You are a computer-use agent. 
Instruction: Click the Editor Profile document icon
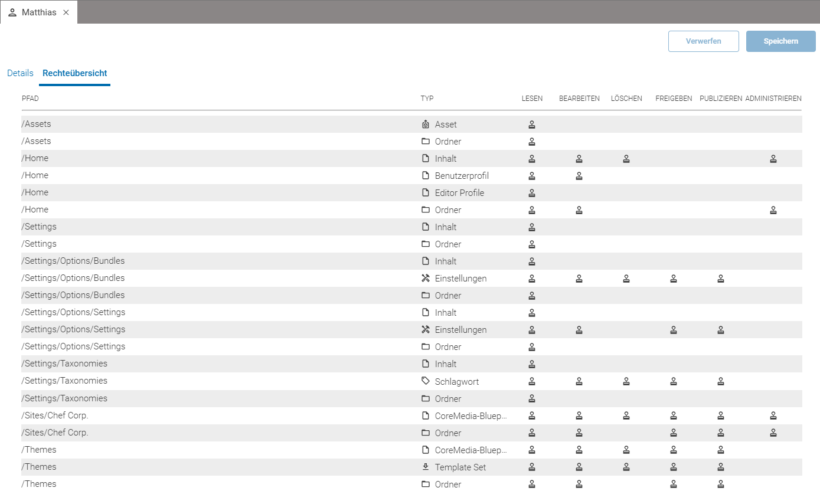(425, 192)
